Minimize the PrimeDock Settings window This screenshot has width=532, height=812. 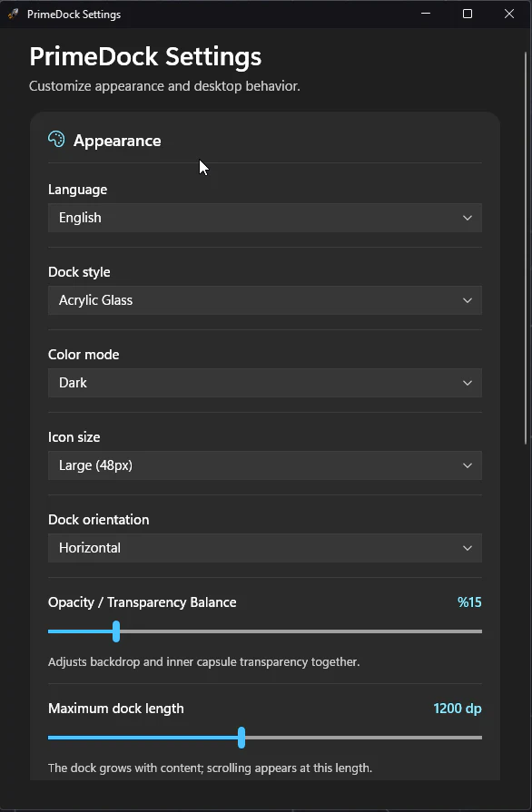[426, 14]
